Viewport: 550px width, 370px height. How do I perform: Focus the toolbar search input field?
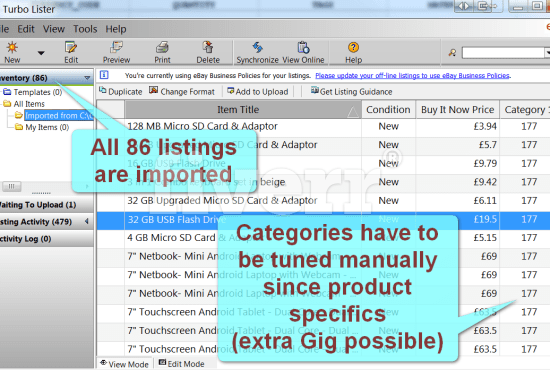pos(503,53)
